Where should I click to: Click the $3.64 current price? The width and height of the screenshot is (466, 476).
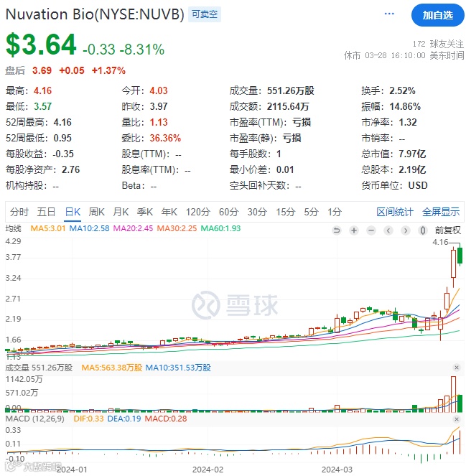(41, 45)
